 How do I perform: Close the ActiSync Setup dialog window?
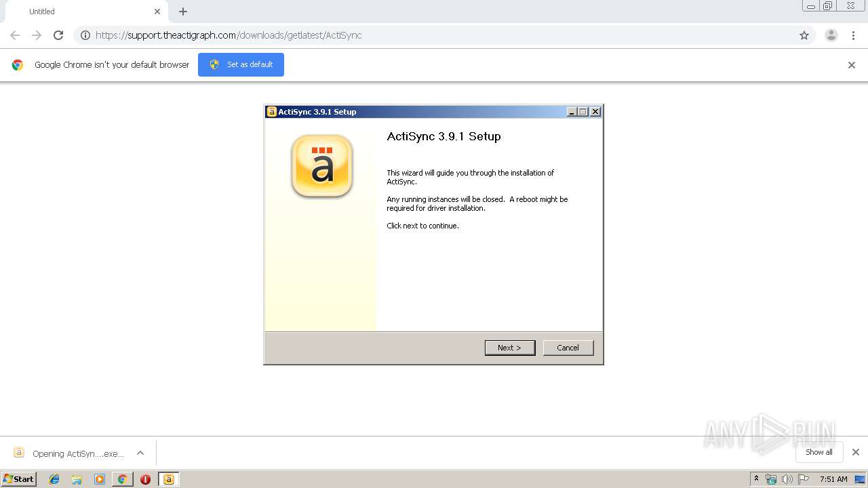click(595, 112)
